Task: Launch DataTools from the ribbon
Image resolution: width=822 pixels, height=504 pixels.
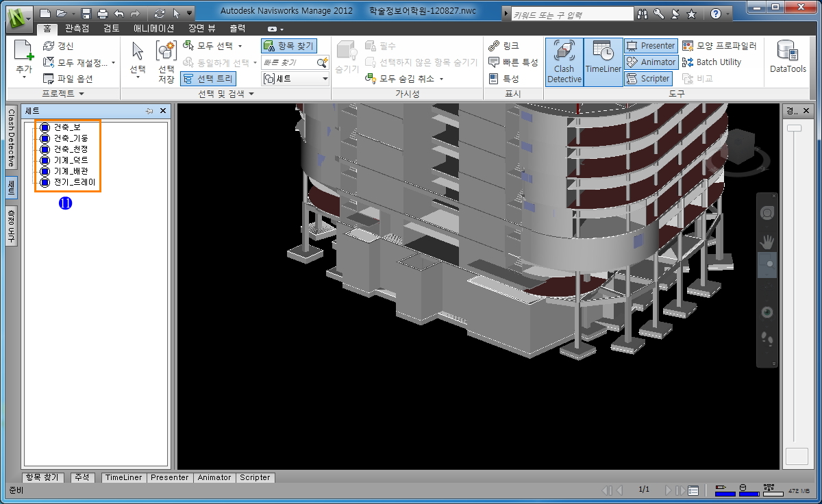Action: [x=788, y=57]
